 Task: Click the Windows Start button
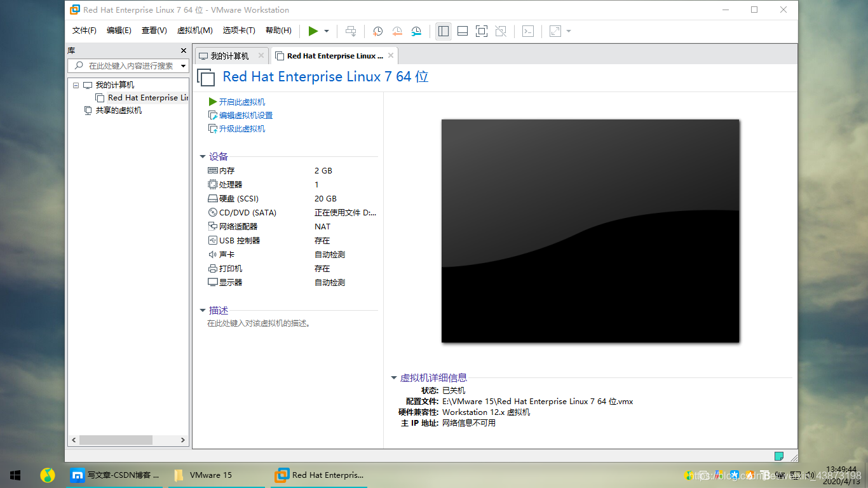tap(15, 475)
